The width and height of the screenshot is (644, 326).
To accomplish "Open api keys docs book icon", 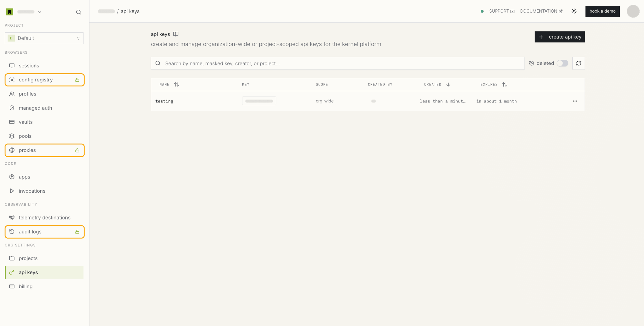I will click(176, 34).
